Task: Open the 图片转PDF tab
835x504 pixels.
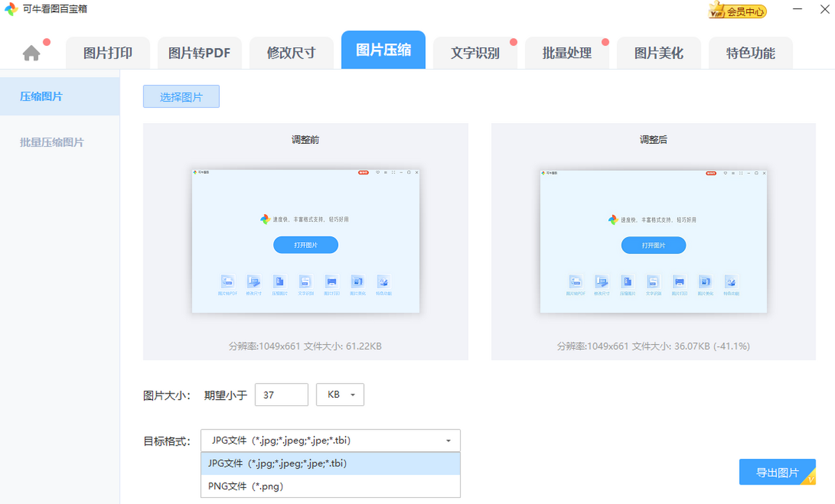Action: tap(199, 54)
